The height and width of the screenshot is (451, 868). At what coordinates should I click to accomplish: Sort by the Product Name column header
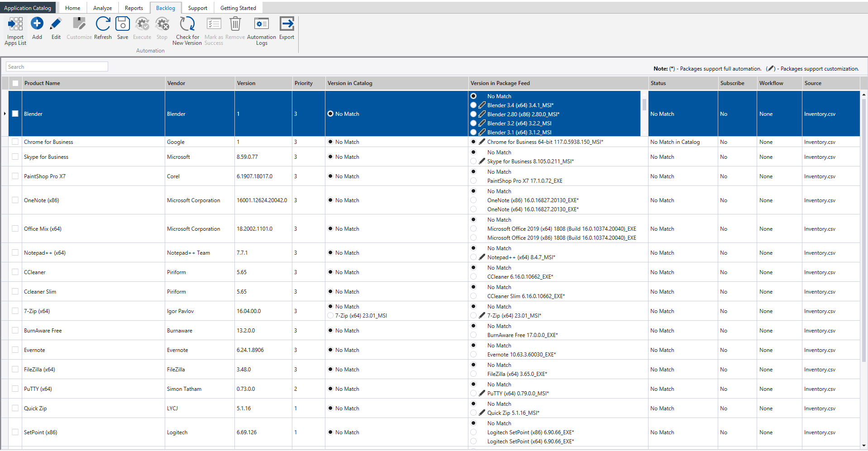tap(42, 83)
